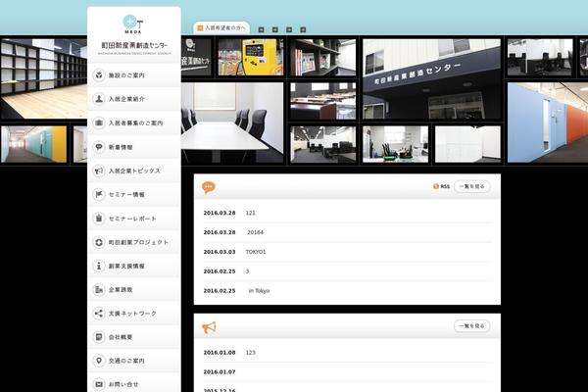588x392 pixels.
Task: Click the second small square header icon
Action: pyautogui.click(x=275, y=29)
